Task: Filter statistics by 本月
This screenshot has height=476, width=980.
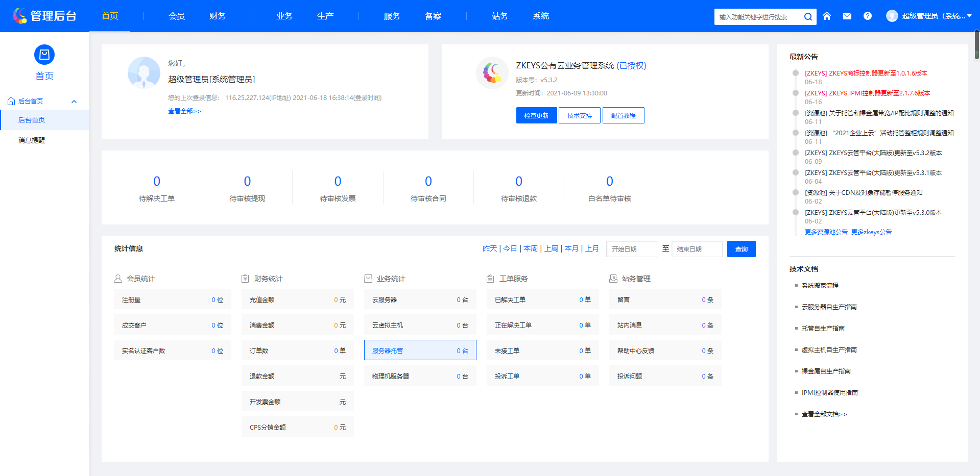Action: tap(571, 248)
